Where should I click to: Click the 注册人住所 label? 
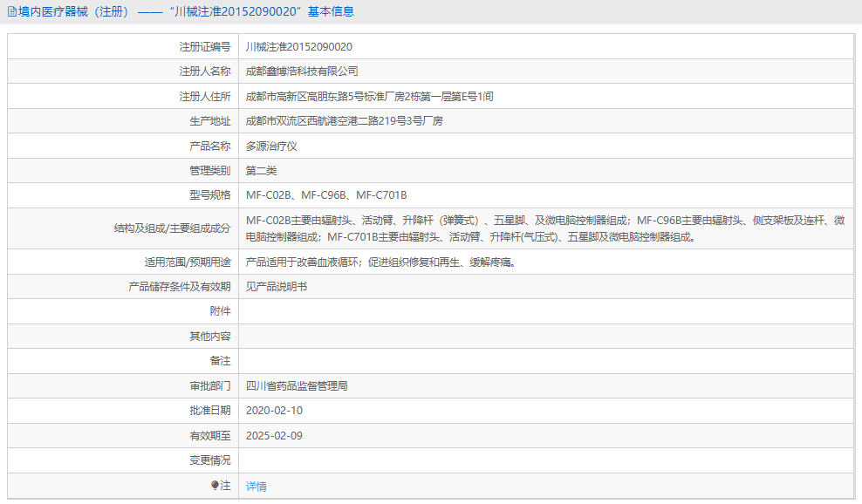(x=205, y=97)
